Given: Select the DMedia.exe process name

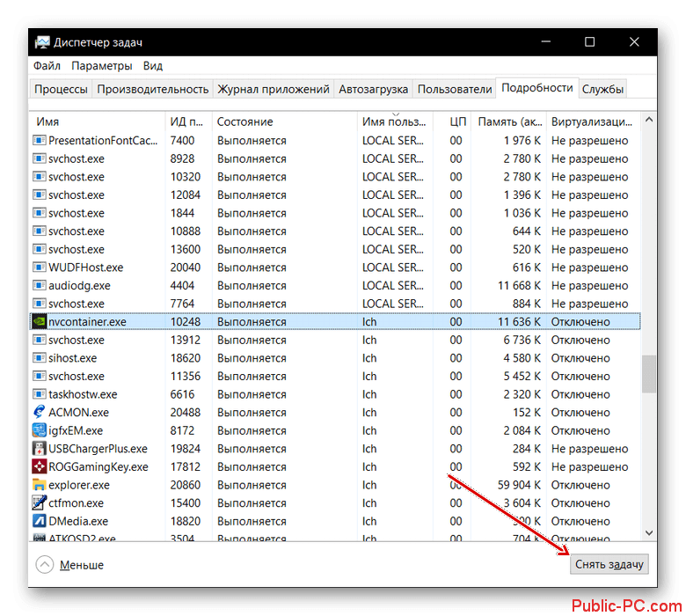Looking at the screenshot, I should 78,522.
